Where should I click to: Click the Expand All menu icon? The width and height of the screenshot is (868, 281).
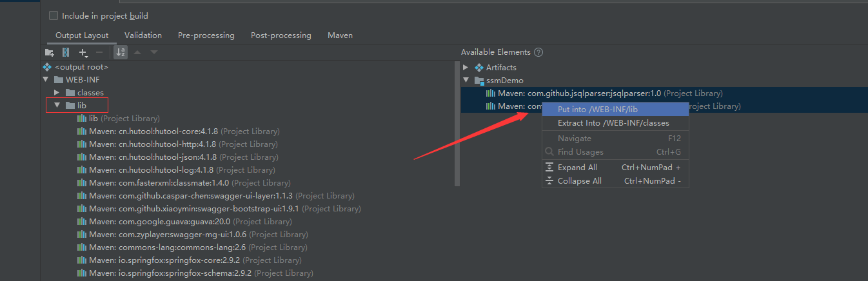(549, 168)
